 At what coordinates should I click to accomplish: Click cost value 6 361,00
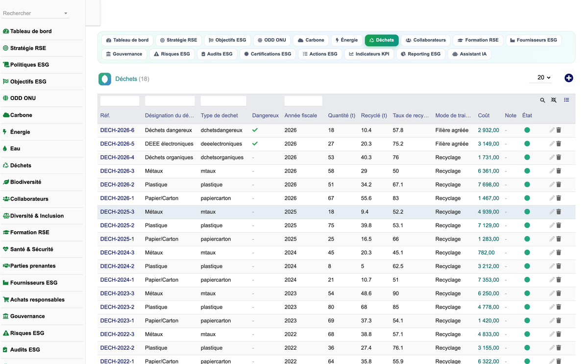pyautogui.click(x=489, y=171)
